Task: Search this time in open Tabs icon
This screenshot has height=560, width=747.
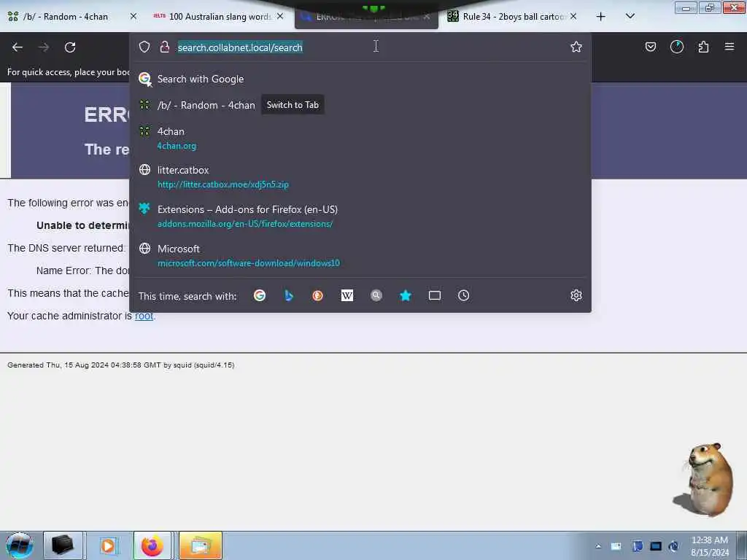Action: click(435, 296)
